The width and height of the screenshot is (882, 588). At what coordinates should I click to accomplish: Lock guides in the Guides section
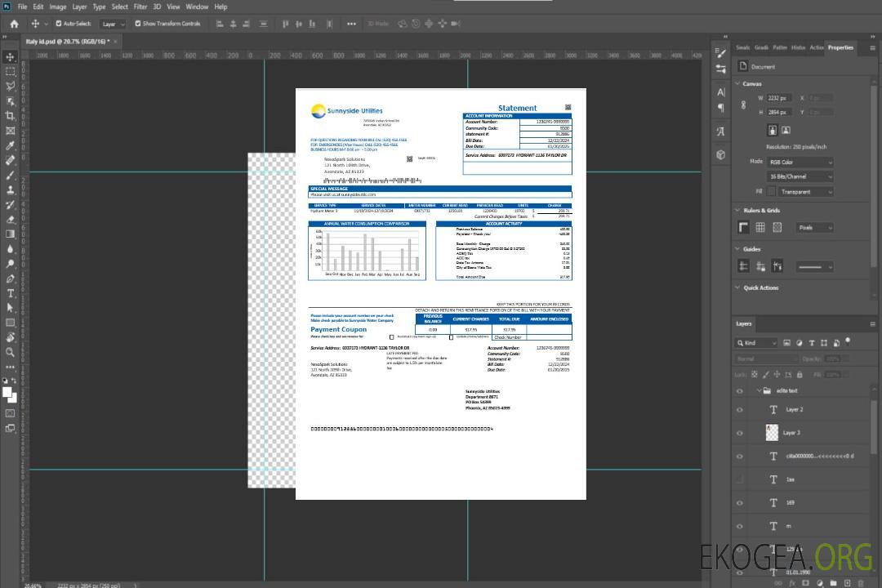click(x=760, y=267)
